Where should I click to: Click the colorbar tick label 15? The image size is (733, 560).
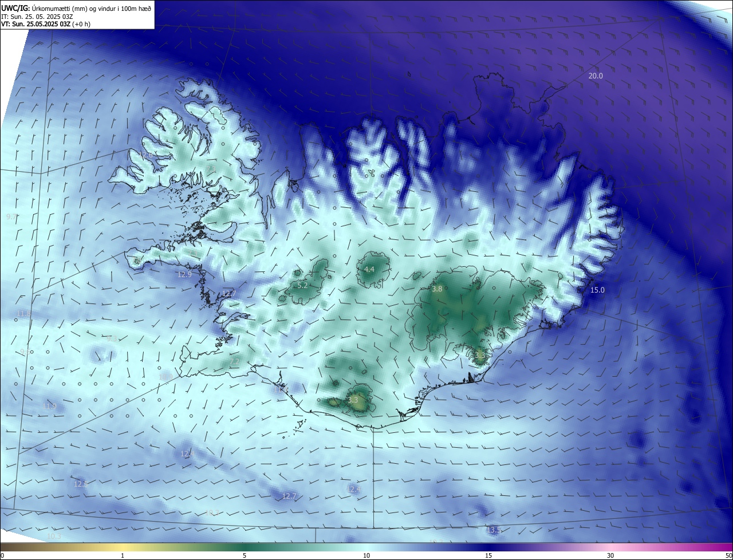tap(488, 555)
